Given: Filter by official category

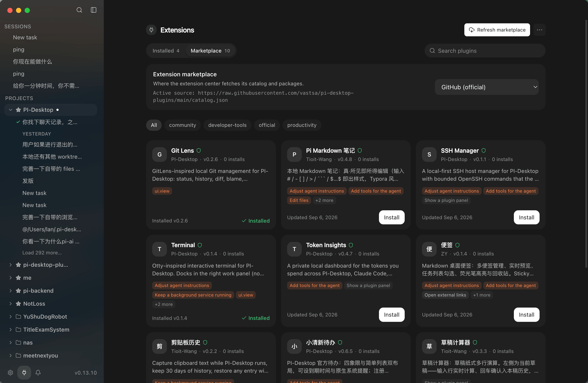Looking at the screenshot, I should point(267,125).
